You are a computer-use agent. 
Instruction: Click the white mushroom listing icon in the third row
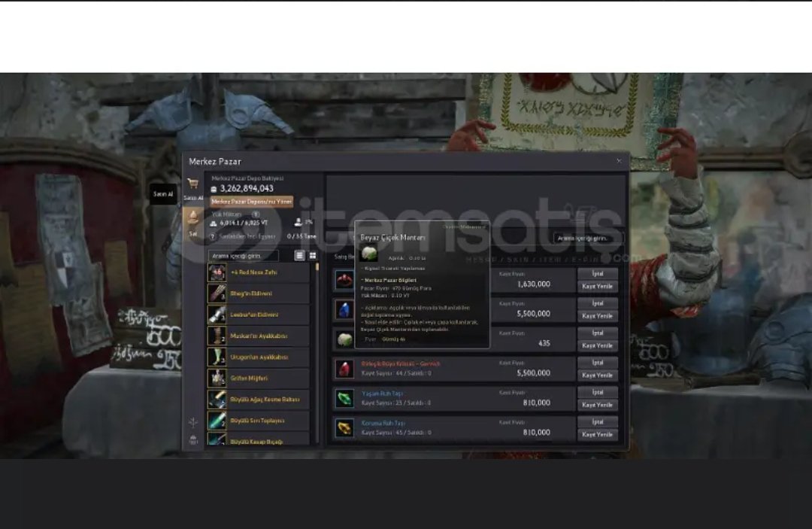click(x=344, y=339)
